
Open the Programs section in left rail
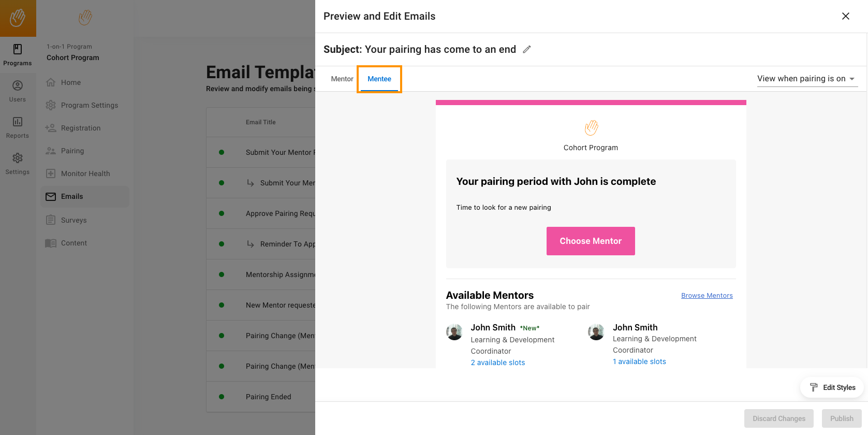[x=18, y=54]
